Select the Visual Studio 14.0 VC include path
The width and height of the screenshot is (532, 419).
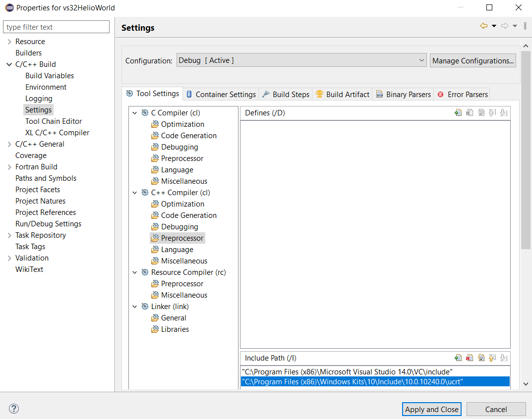point(375,371)
